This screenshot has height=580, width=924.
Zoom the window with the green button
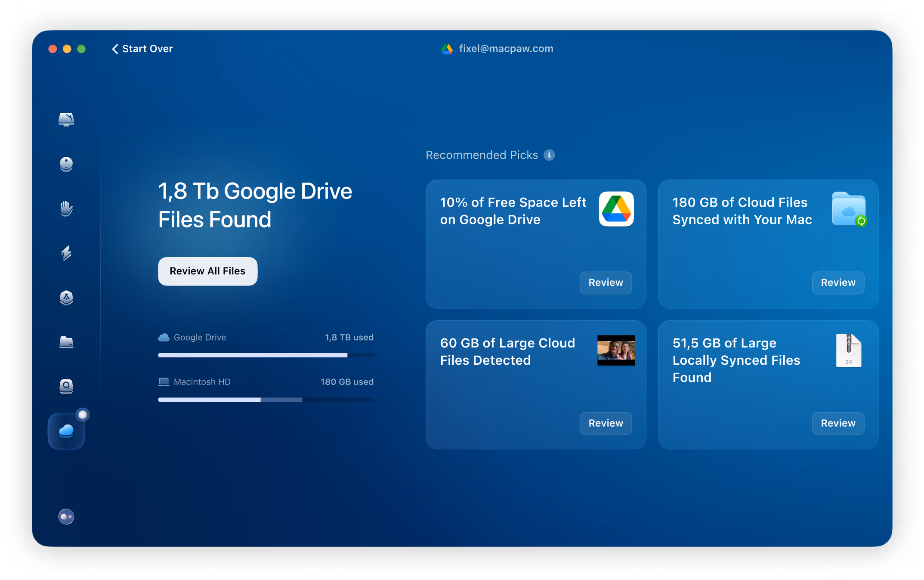tap(81, 49)
